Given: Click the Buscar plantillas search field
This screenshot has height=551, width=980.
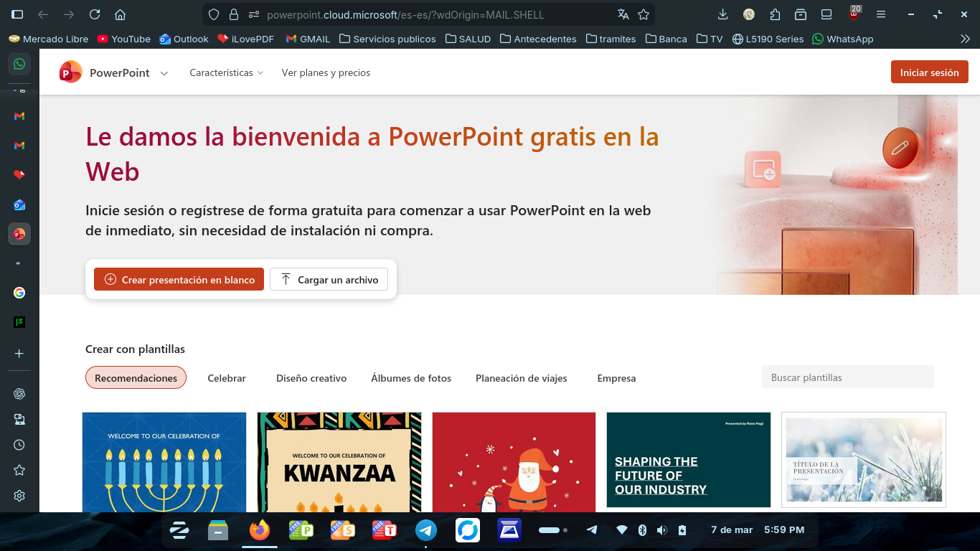Looking at the screenshot, I should pos(848,377).
